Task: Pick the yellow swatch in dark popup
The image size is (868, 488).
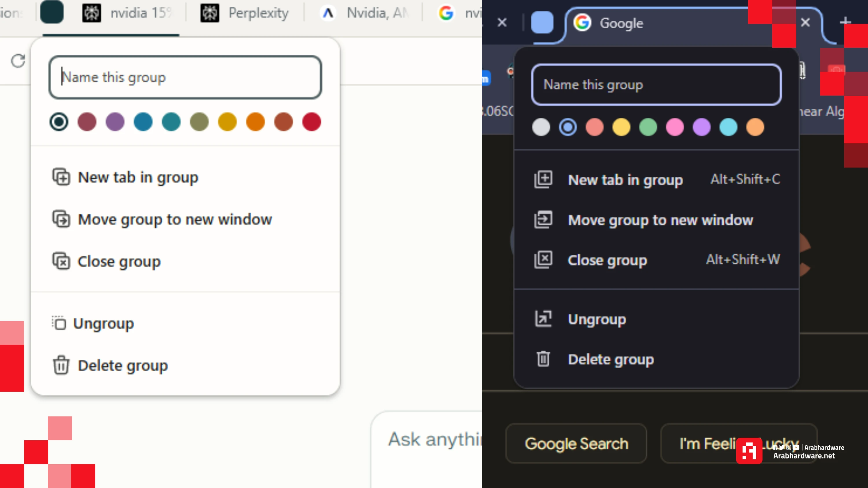Action: click(621, 127)
